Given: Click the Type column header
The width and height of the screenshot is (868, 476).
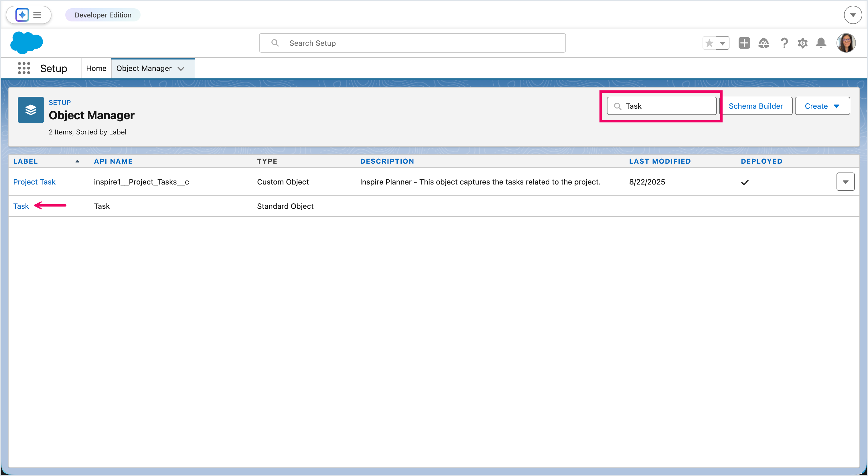Looking at the screenshot, I should (267, 161).
